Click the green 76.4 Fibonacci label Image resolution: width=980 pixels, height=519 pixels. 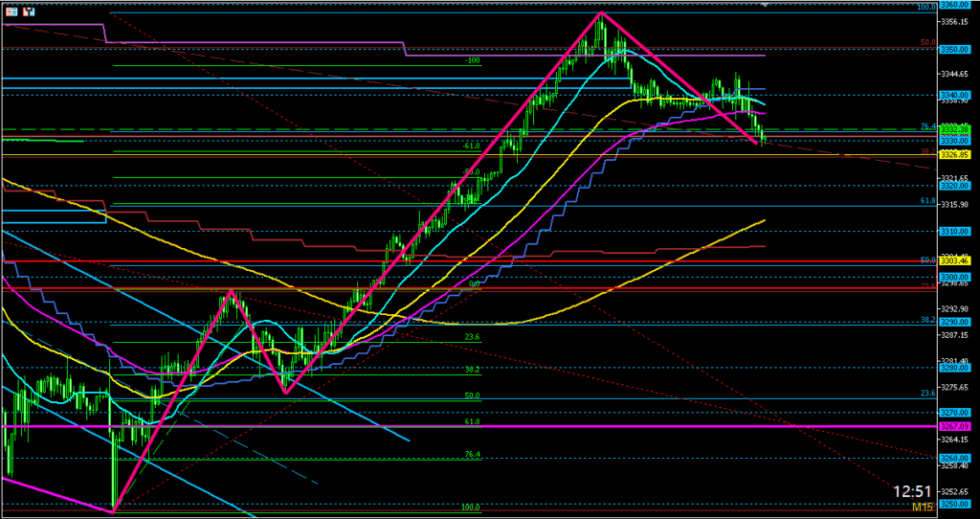[x=473, y=454]
